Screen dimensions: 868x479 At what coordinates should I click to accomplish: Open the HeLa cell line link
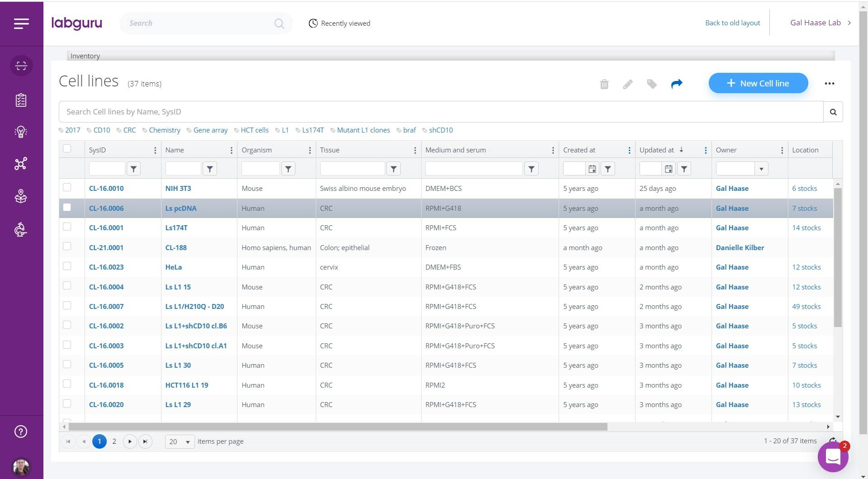(174, 267)
